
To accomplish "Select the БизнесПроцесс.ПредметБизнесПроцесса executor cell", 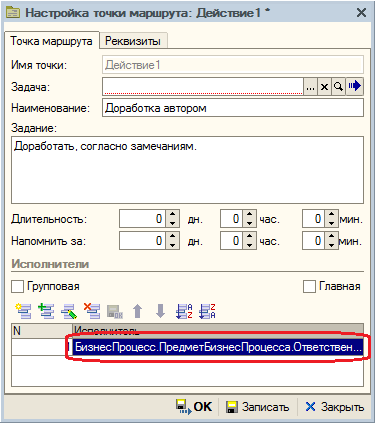I will pyautogui.click(x=218, y=347).
